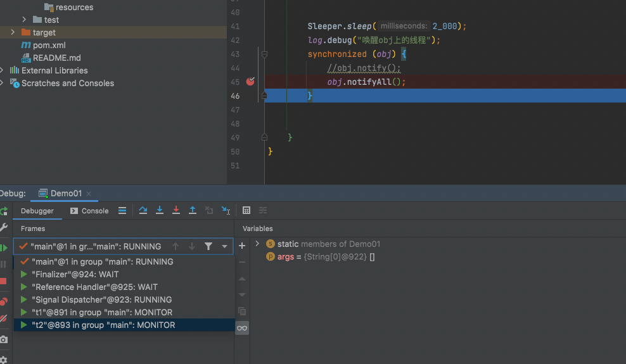The width and height of the screenshot is (626, 364).
Task: Select the Debugger tab
Action: click(37, 211)
